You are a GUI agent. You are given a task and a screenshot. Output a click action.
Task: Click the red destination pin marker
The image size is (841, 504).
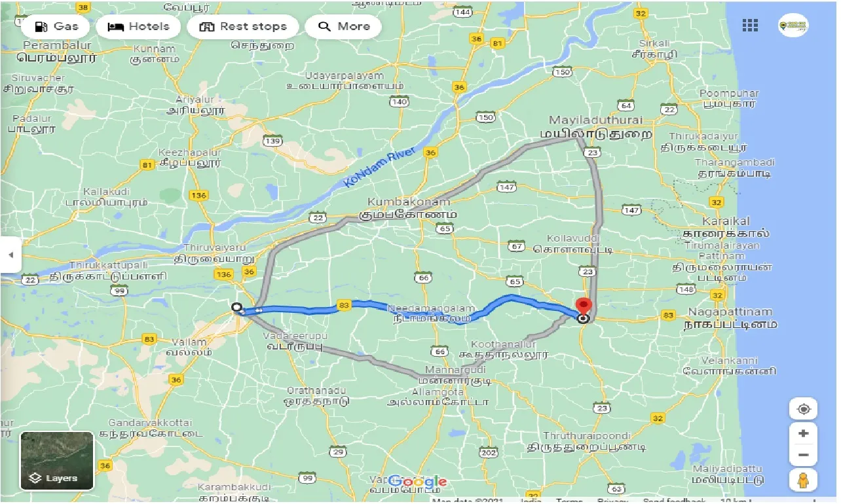(583, 306)
